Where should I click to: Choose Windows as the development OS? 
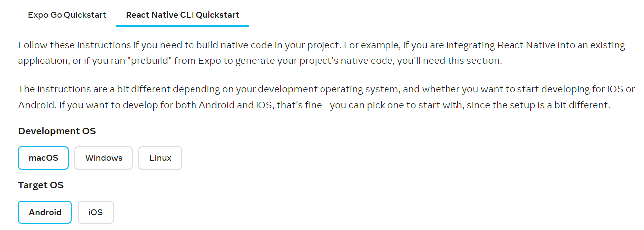(x=104, y=158)
